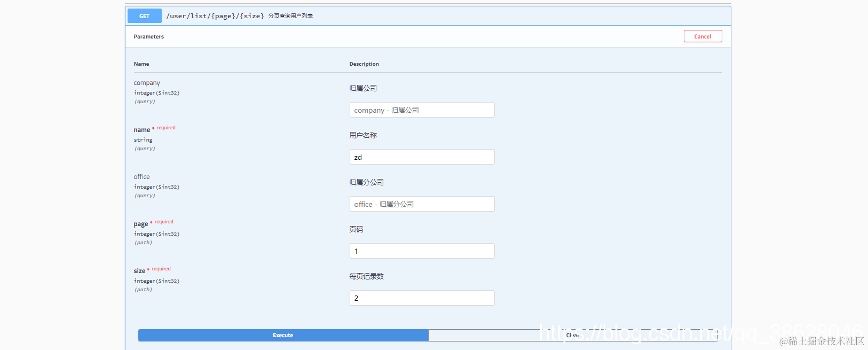Select the string type under name
Image resolution: width=868 pixels, height=350 pixels.
tap(143, 140)
